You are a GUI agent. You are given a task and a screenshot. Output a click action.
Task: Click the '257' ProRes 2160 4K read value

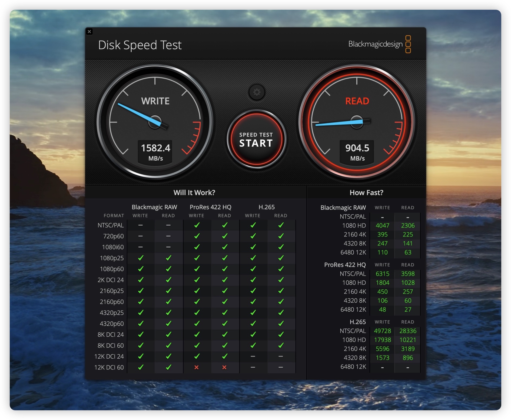(x=408, y=291)
